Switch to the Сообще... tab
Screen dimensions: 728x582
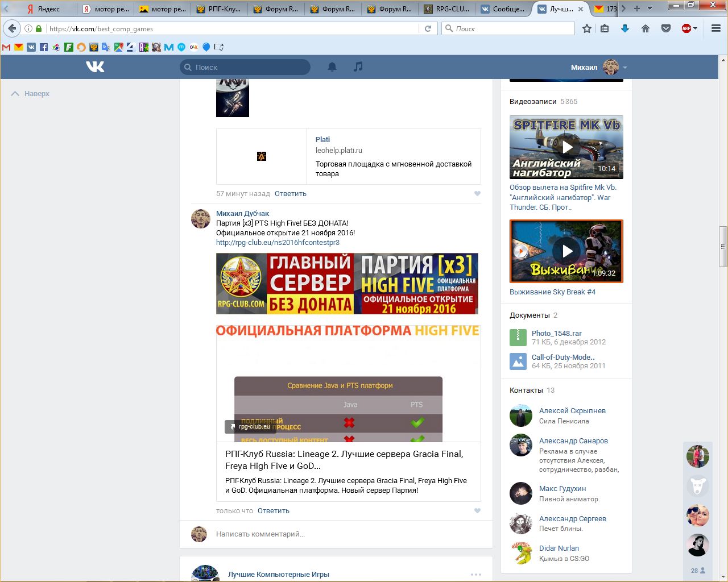pyautogui.click(x=503, y=9)
